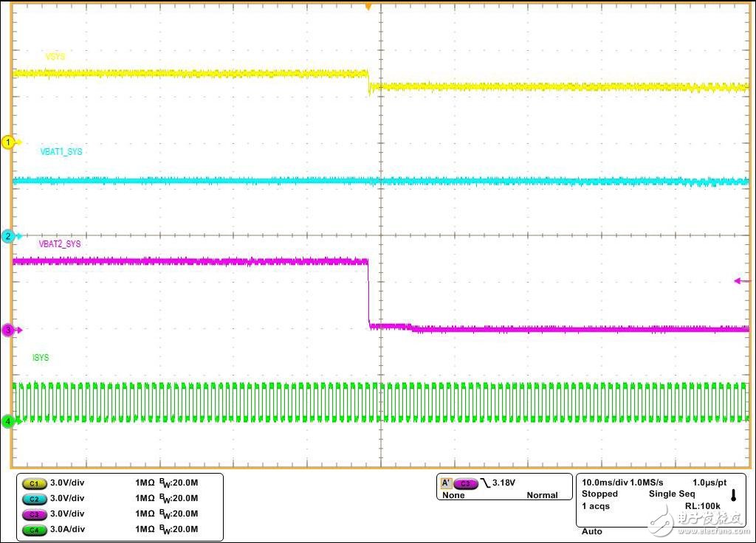Screen dimensions: 756x543
Task: Click the magenta trigger level arrow on right edge
Action: (x=742, y=280)
